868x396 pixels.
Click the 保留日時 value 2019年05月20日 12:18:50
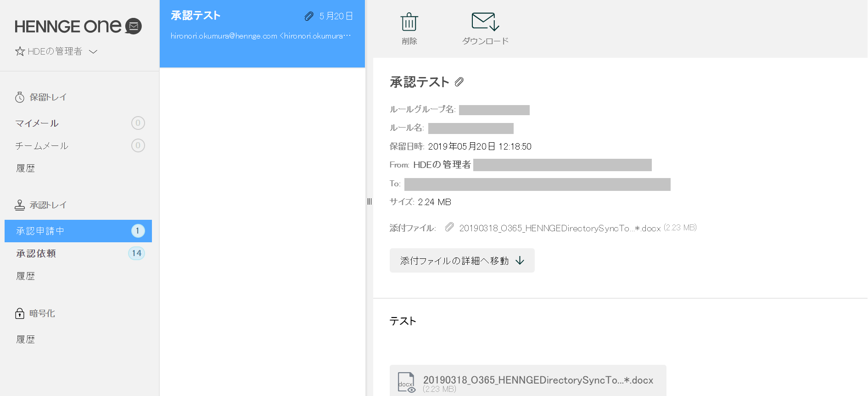tap(480, 146)
